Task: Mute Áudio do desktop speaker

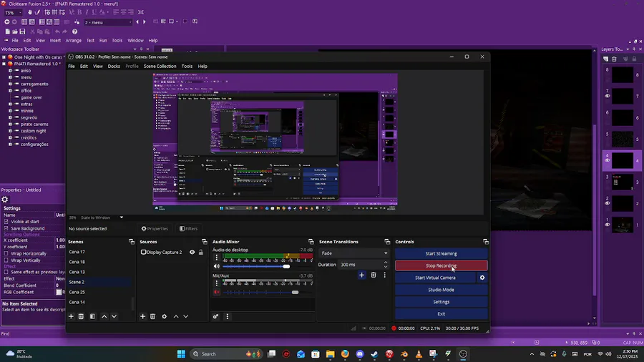Action: [216, 266]
